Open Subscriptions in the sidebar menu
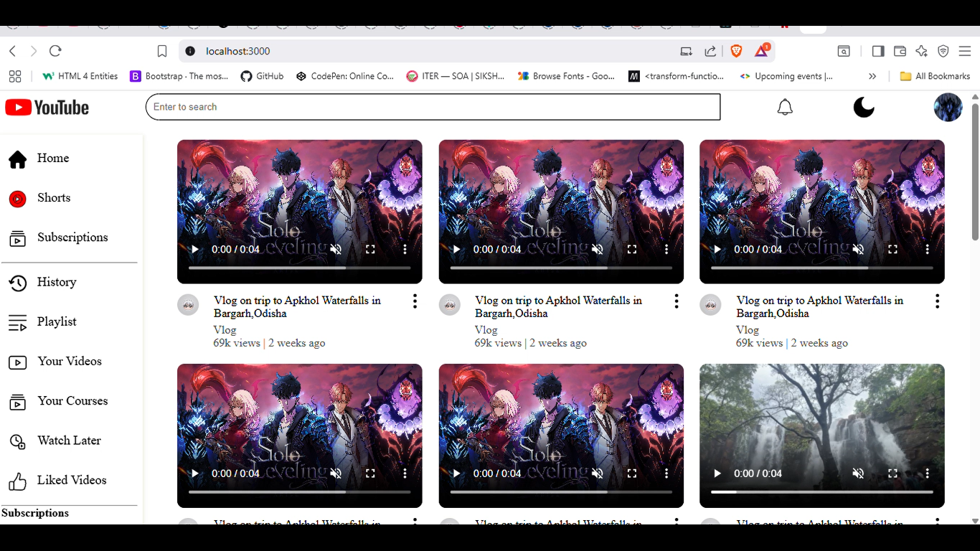 pyautogui.click(x=58, y=237)
